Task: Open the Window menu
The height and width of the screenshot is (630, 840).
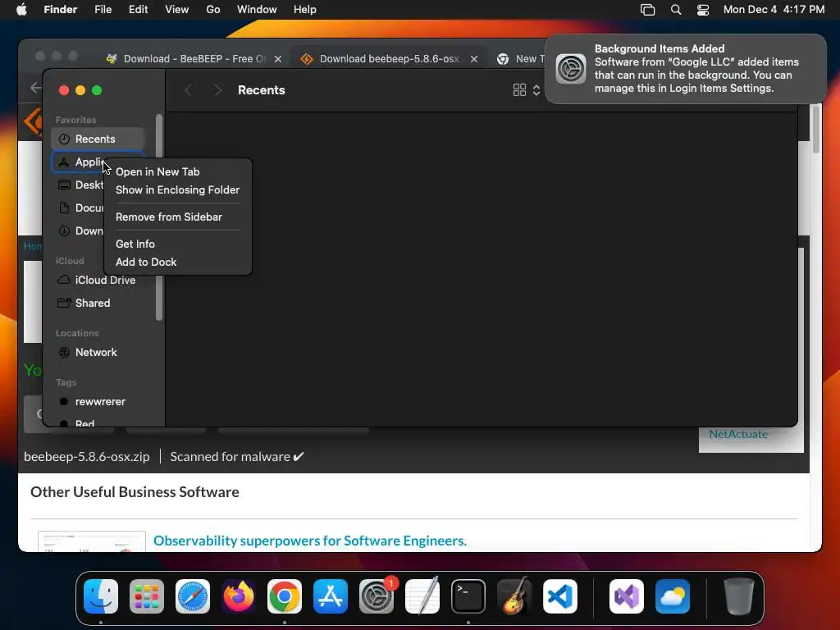Action: point(257,10)
